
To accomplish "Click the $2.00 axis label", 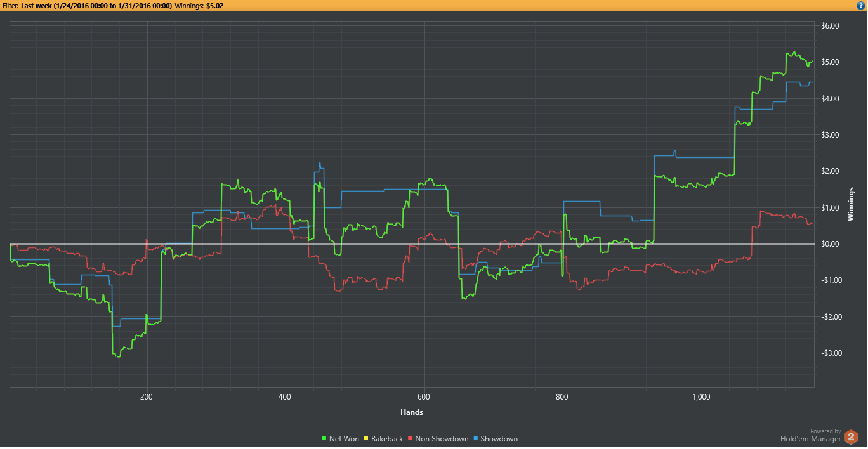I will pos(830,171).
